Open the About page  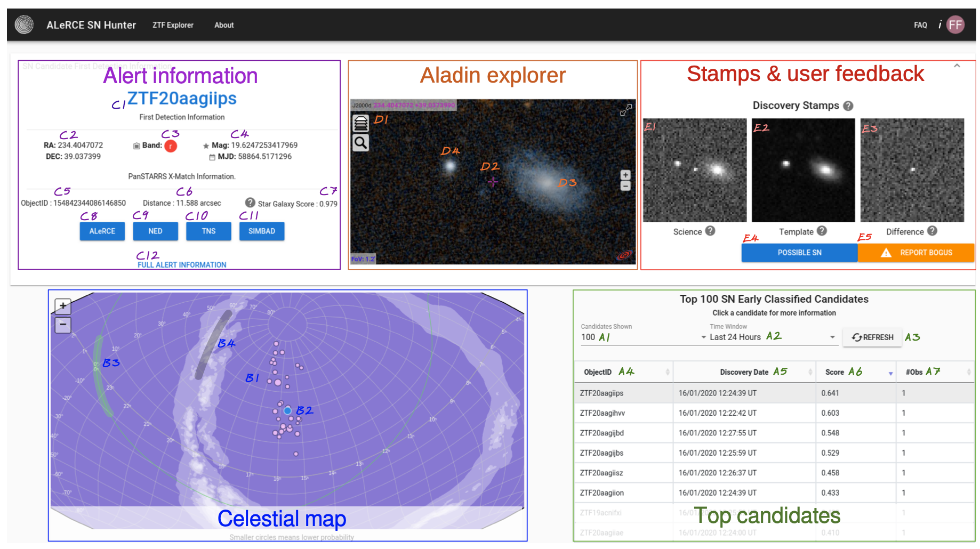click(x=224, y=25)
